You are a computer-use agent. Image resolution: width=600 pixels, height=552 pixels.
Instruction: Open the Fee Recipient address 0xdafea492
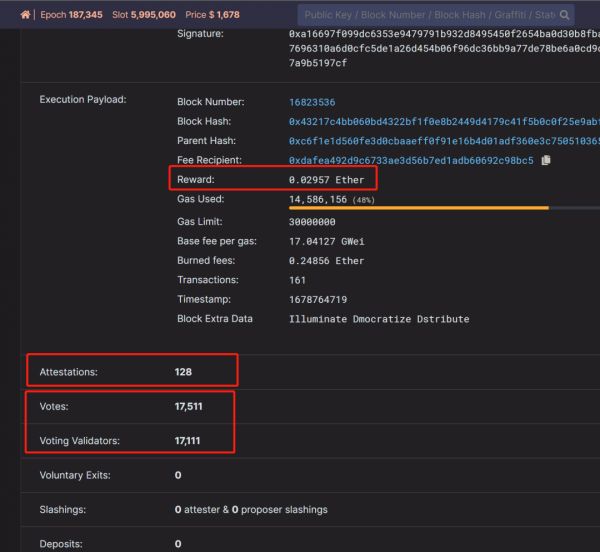tap(411, 160)
